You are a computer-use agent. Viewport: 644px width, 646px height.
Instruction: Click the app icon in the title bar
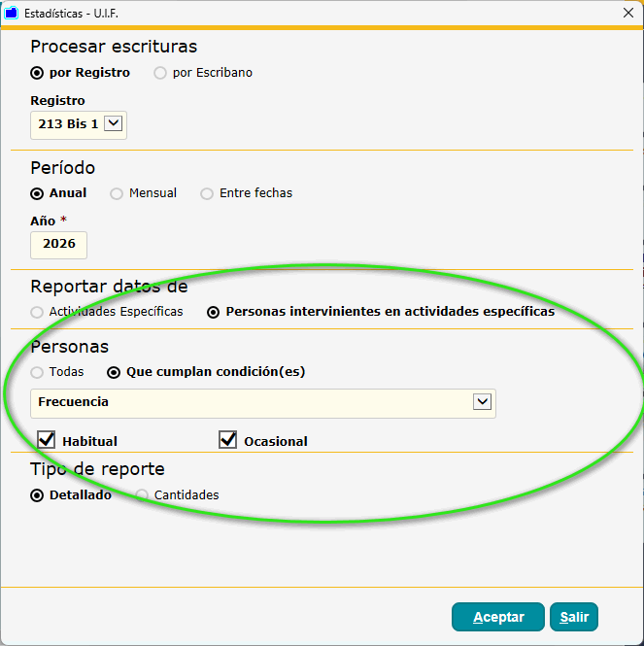tap(12, 13)
